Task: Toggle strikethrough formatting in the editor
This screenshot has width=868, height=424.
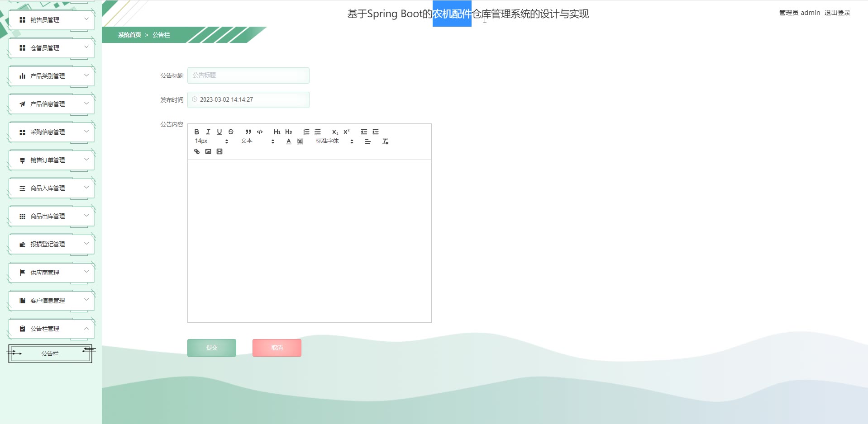Action: pyautogui.click(x=231, y=132)
